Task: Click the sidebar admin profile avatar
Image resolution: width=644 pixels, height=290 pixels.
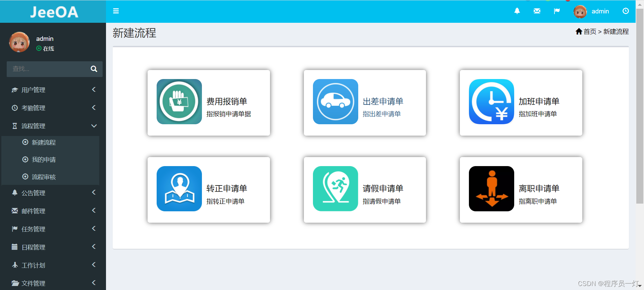Action: point(19,42)
